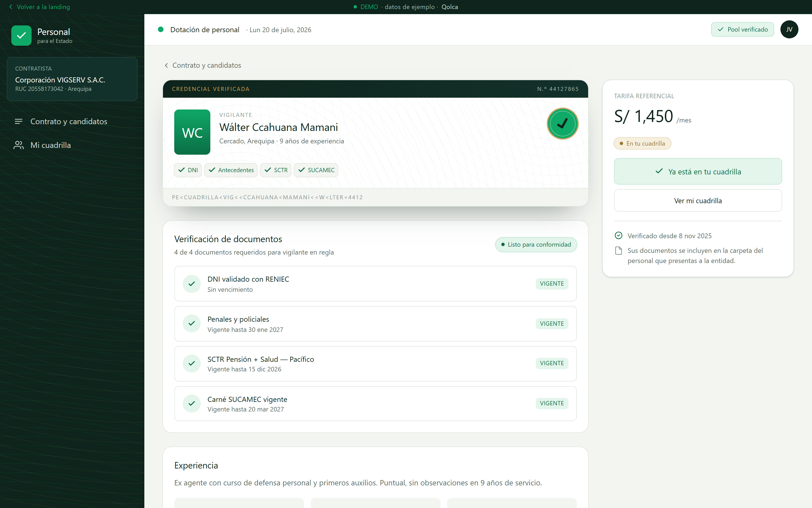Click the Pool verificado badge
Image resolution: width=812 pixels, height=508 pixels.
tap(742, 29)
